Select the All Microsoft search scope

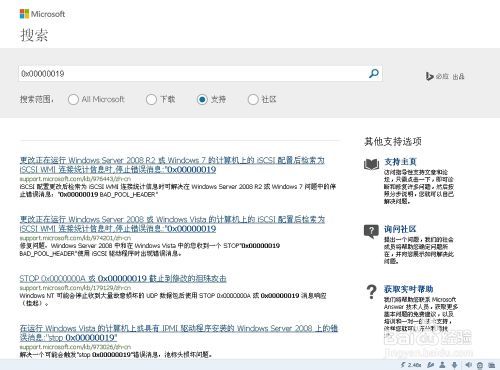[x=73, y=99]
